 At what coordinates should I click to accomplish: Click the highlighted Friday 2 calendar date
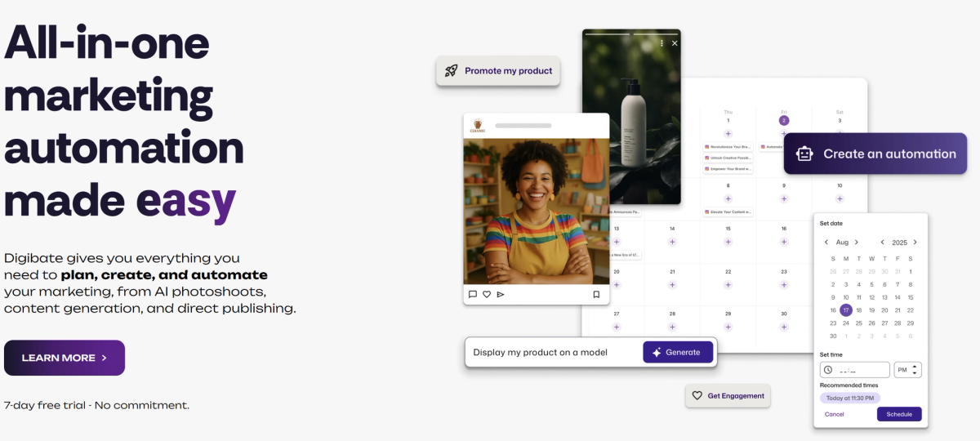click(784, 120)
